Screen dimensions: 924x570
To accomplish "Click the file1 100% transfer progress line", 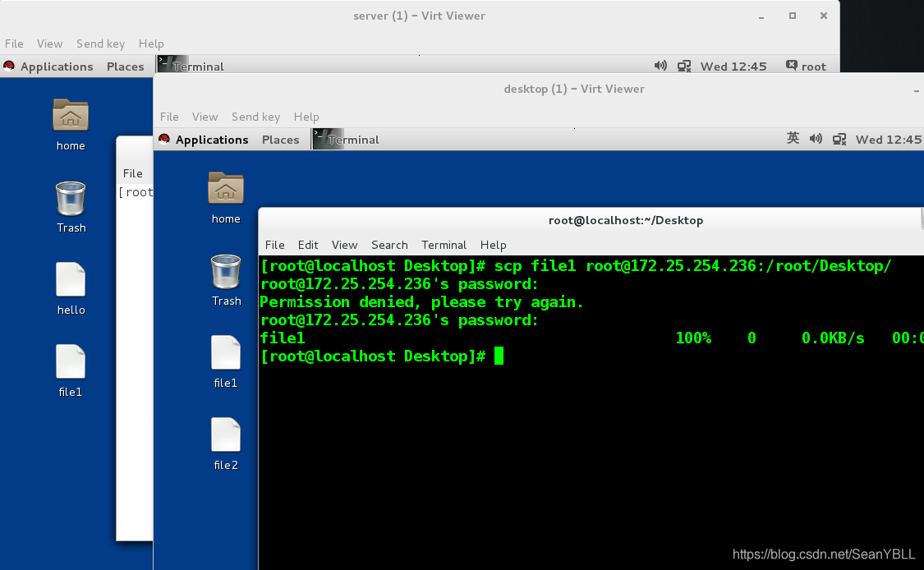I will 591,338.
